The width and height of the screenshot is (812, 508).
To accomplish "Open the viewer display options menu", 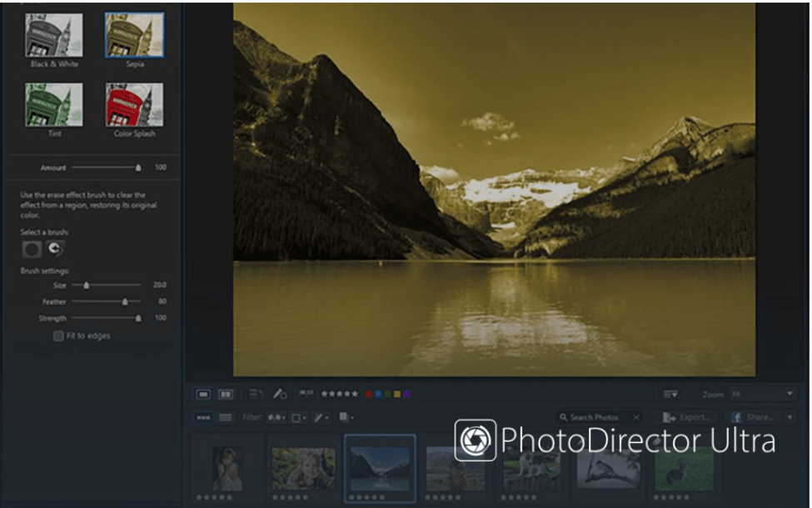I will [669, 393].
